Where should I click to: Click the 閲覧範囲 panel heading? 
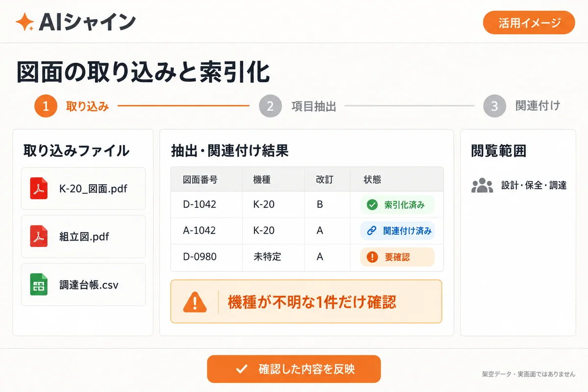coord(498,151)
